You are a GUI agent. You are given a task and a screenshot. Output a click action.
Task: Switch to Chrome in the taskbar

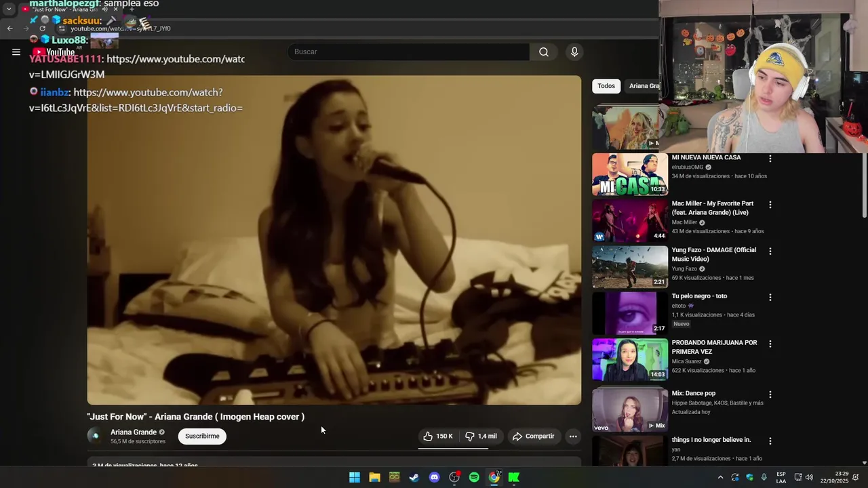tap(494, 477)
